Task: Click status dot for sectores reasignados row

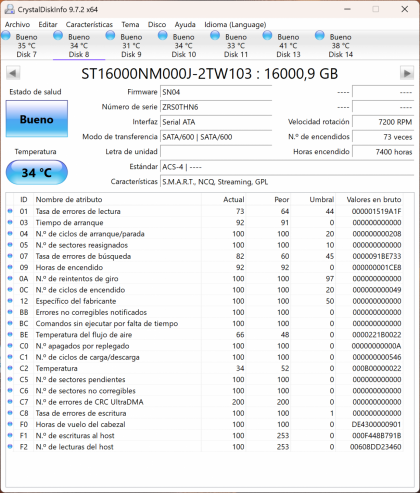Action: tap(10, 245)
